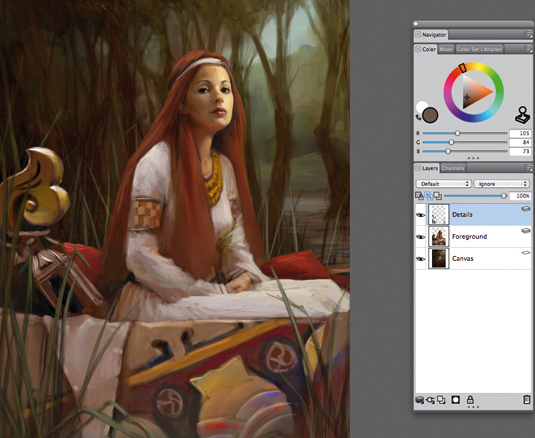Screen dimensions: 535x438
Task: Select the Canvas layer name
Action: click(x=463, y=258)
